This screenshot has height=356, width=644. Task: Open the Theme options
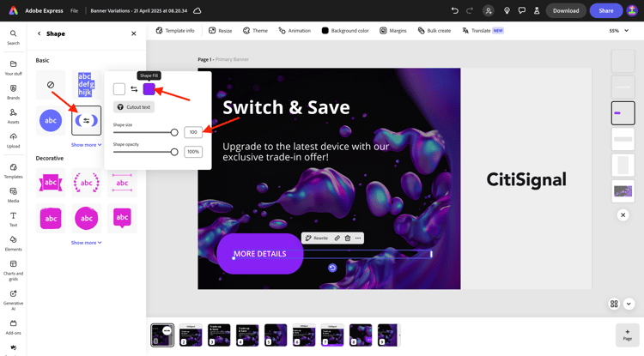pos(255,31)
